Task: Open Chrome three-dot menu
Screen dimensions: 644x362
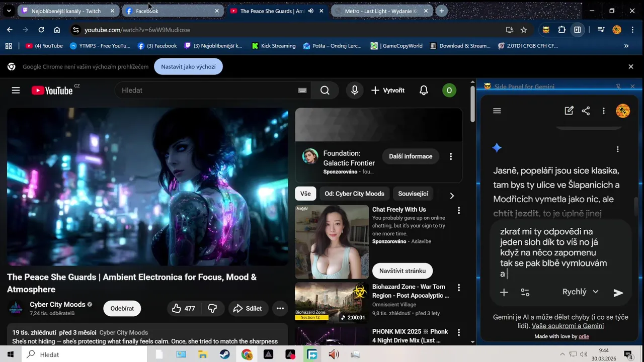Action: (632, 30)
